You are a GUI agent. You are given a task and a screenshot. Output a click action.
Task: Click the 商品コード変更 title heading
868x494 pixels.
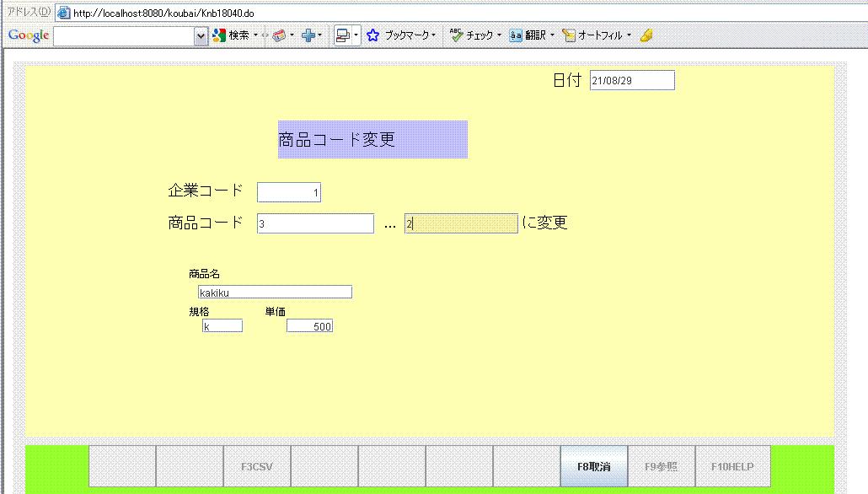coord(336,139)
